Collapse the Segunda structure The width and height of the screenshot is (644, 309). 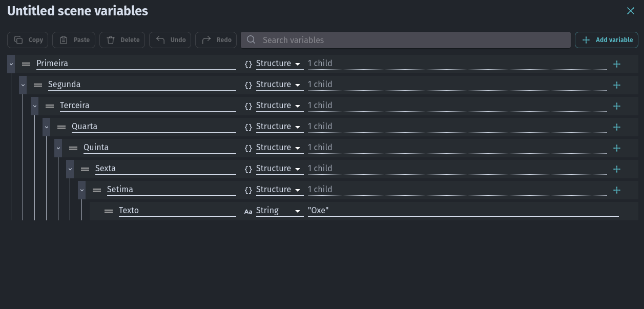[23, 85]
